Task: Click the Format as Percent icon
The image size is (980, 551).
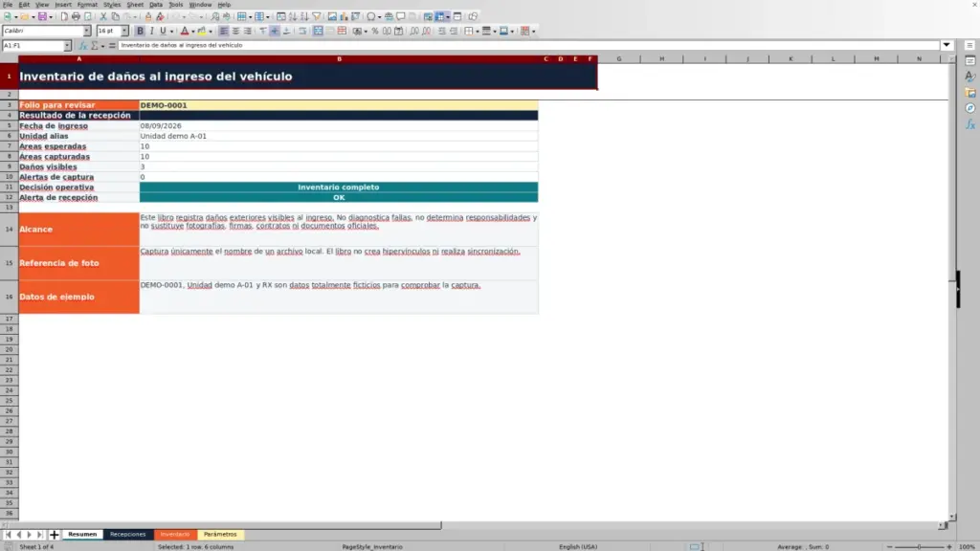Action: tap(375, 31)
